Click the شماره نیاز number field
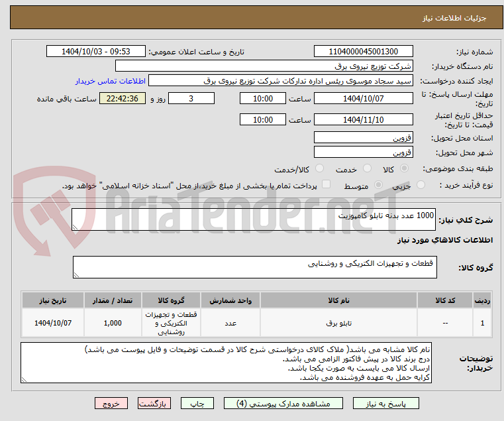 (363, 51)
